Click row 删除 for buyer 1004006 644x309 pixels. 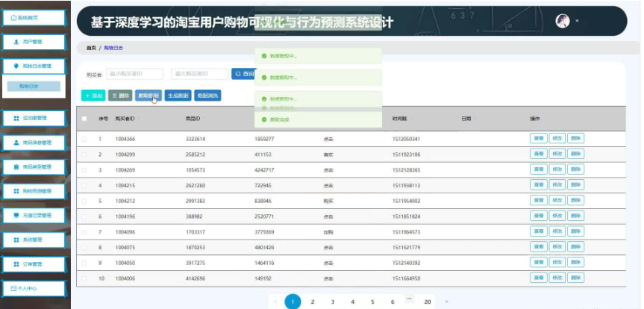[575, 278]
